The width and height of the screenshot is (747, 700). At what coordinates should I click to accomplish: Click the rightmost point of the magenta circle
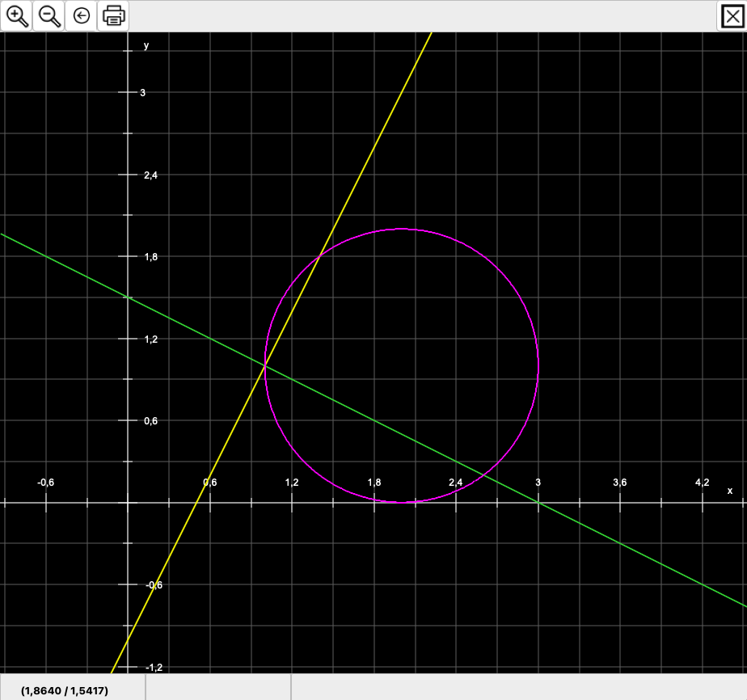point(538,365)
